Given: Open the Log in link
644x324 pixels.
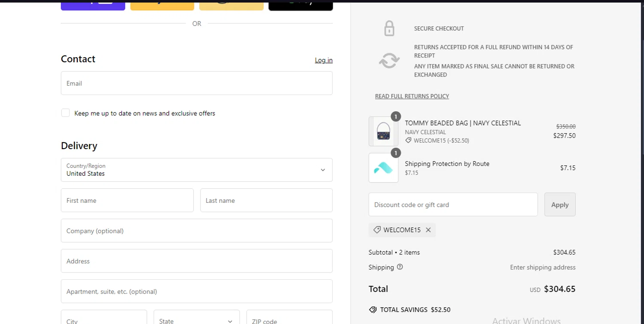Looking at the screenshot, I should tap(324, 60).
